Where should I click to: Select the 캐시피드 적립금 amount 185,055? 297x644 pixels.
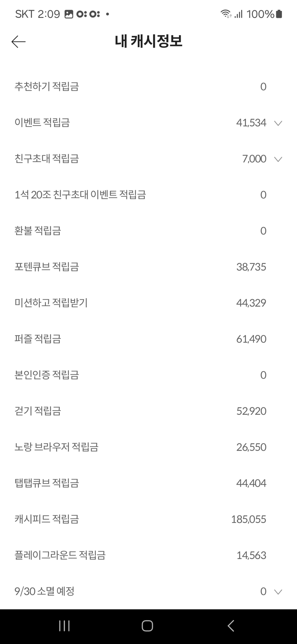point(248,519)
